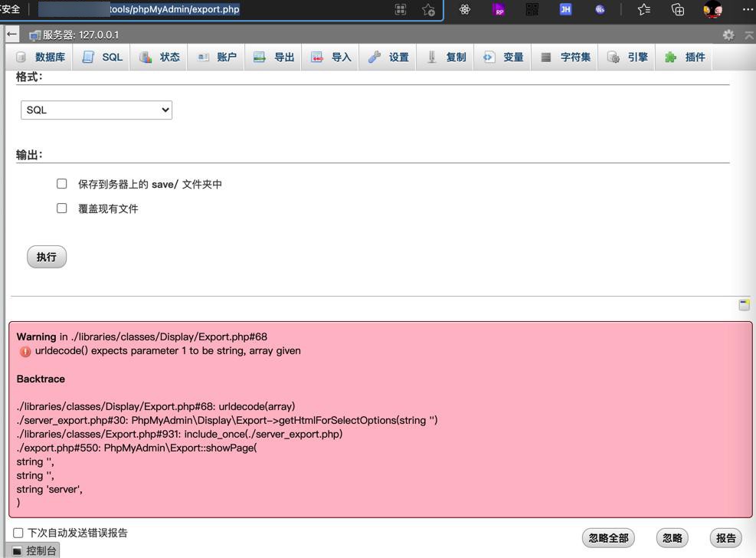The height and width of the screenshot is (558, 756).
Task: Click the 字符集 charsets icon
Action: coord(546,57)
